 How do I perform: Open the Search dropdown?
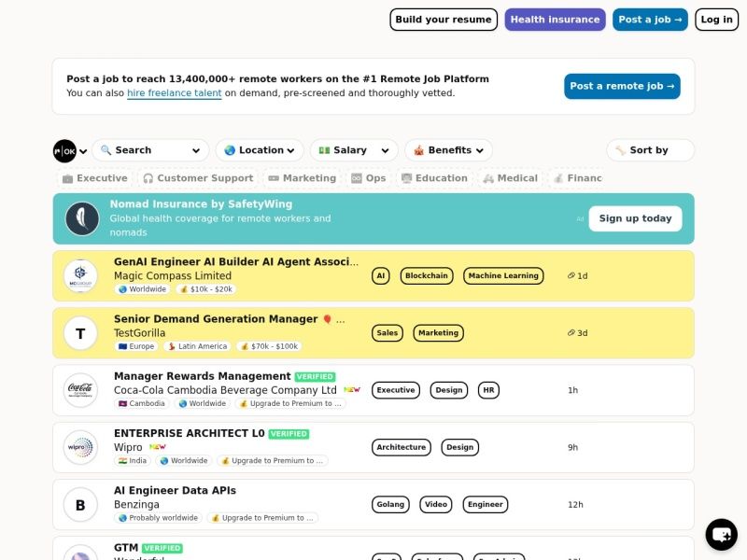click(150, 150)
